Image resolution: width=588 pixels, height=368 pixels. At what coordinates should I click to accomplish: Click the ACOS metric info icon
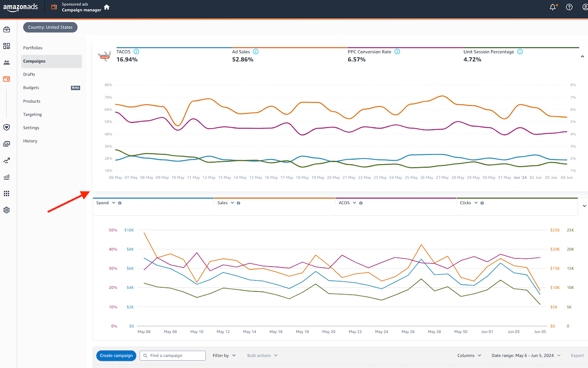click(x=361, y=203)
